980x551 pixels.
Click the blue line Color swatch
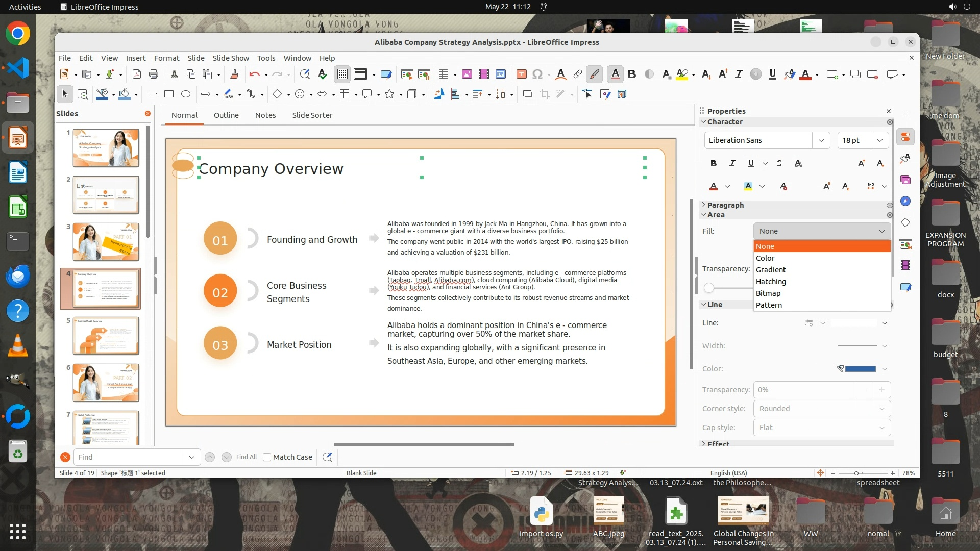860,369
